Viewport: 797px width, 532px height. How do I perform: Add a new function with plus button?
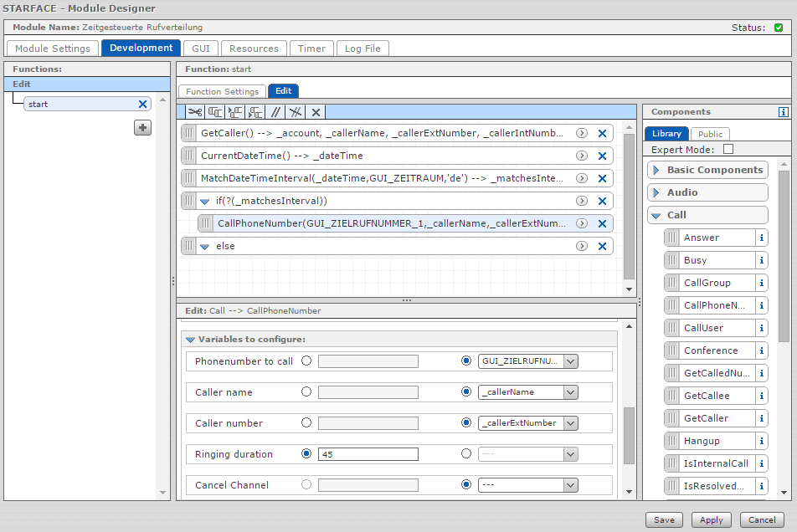(x=143, y=127)
